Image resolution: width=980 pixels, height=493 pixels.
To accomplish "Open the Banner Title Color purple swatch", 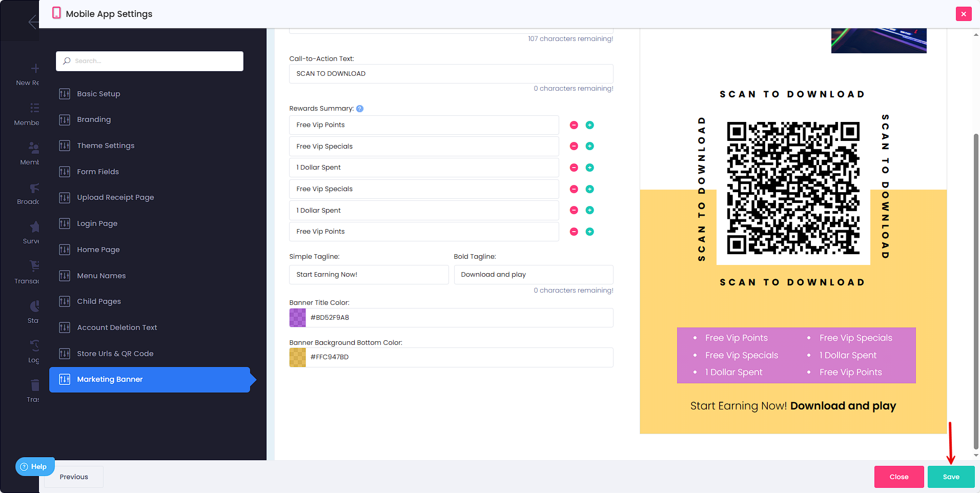I will click(x=298, y=318).
